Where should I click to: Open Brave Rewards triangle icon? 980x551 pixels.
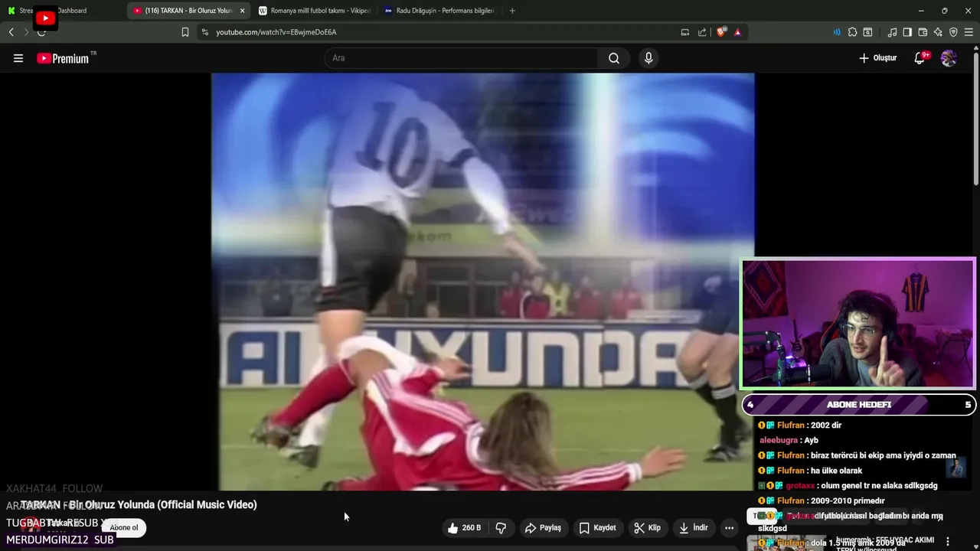click(737, 32)
